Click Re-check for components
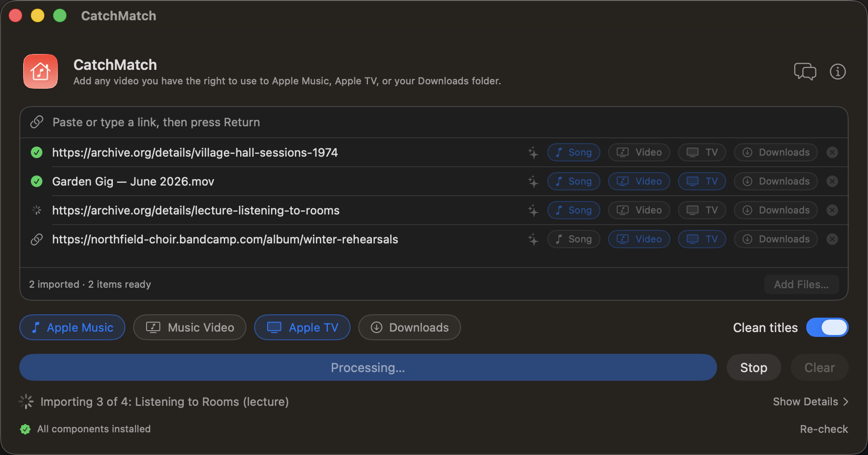868x455 pixels. tap(824, 429)
